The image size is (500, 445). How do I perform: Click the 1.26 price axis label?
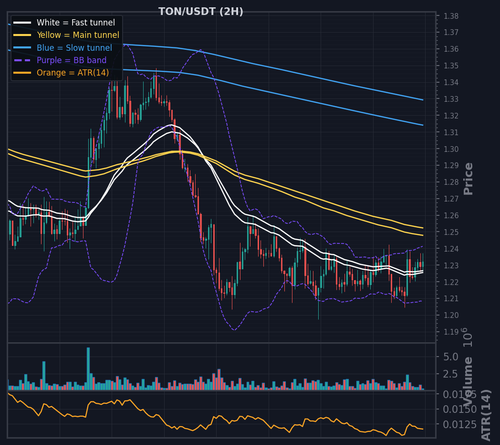pos(451,216)
